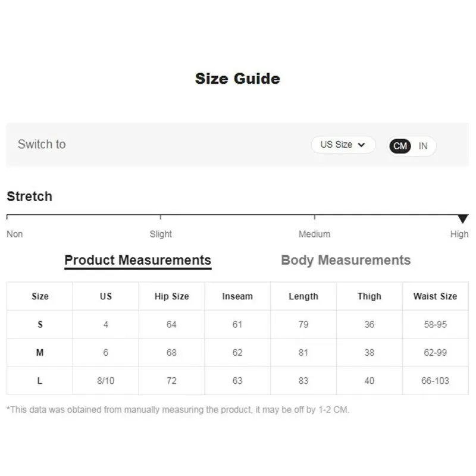Switch units to CM
The height and width of the screenshot is (476, 476).
click(x=400, y=146)
